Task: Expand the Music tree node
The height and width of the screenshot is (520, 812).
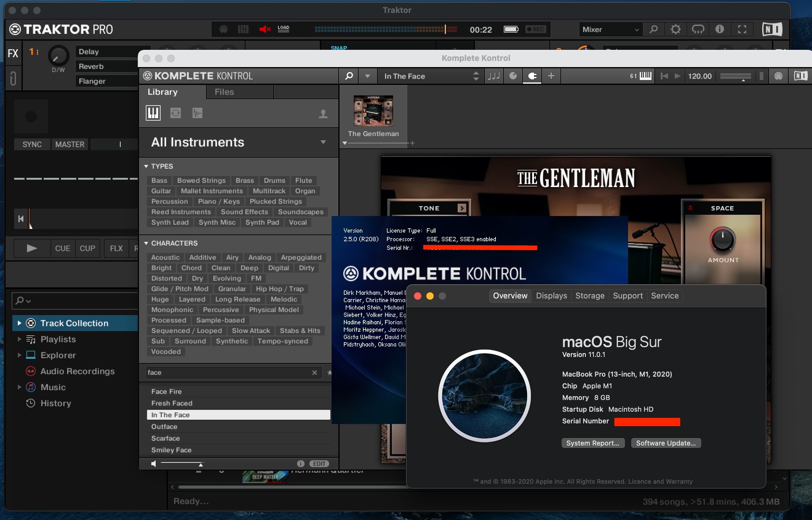Action: click(19, 387)
